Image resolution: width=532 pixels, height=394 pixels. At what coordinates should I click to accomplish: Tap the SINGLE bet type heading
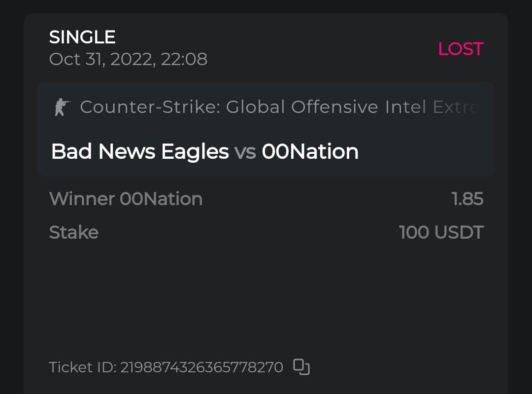82,37
